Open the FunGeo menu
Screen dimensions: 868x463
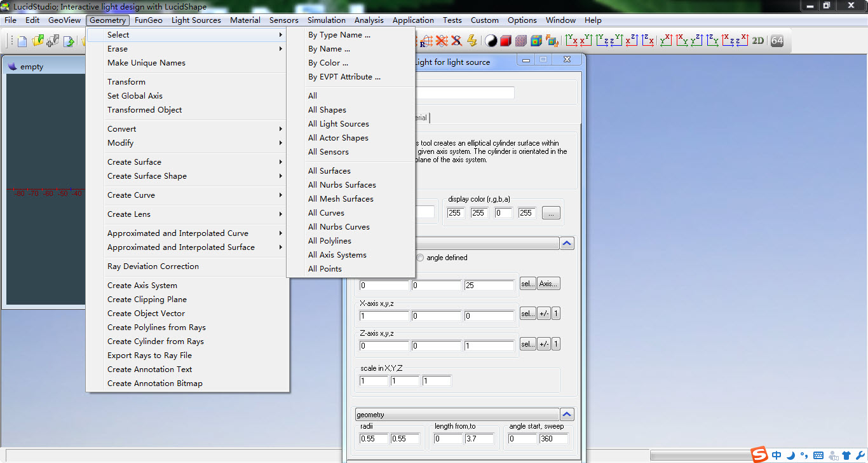(x=149, y=20)
